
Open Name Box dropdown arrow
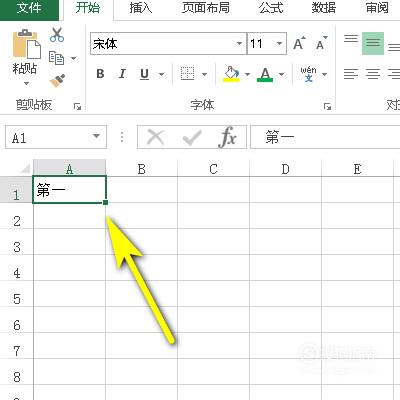click(96, 136)
